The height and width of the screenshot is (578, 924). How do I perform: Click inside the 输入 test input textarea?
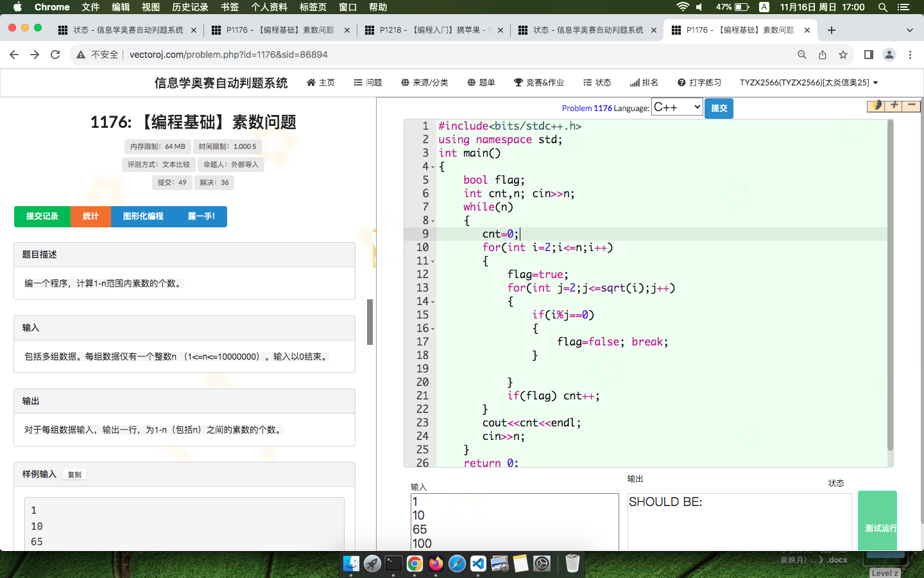[513, 520]
